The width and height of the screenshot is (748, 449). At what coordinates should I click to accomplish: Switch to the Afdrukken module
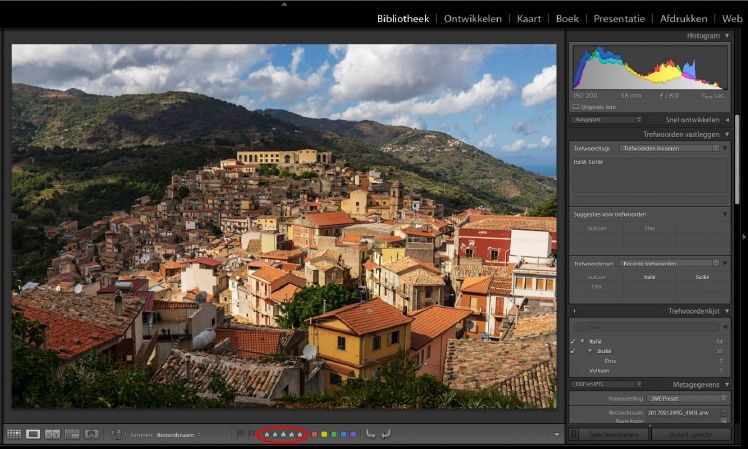(684, 19)
